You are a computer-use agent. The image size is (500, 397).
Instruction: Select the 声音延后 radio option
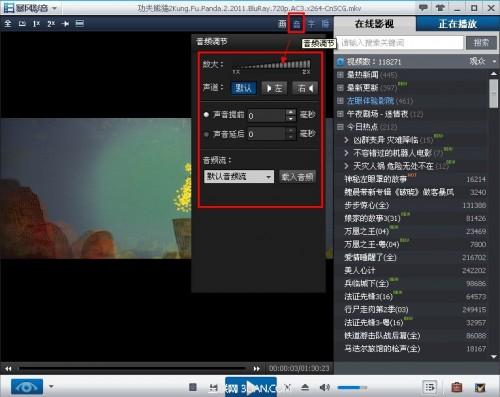click(x=206, y=134)
